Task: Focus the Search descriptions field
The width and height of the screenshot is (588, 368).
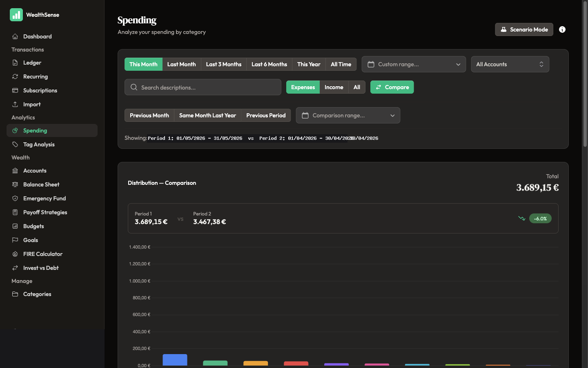Action: (x=203, y=87)
